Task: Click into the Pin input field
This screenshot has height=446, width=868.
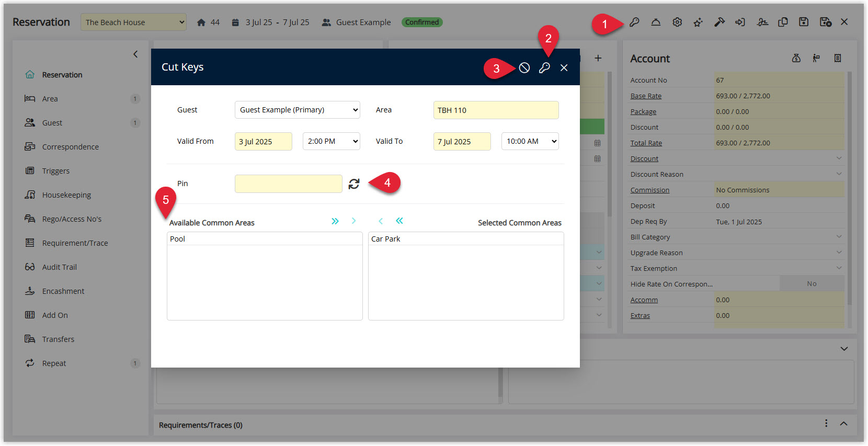Action: pos(288,184)
